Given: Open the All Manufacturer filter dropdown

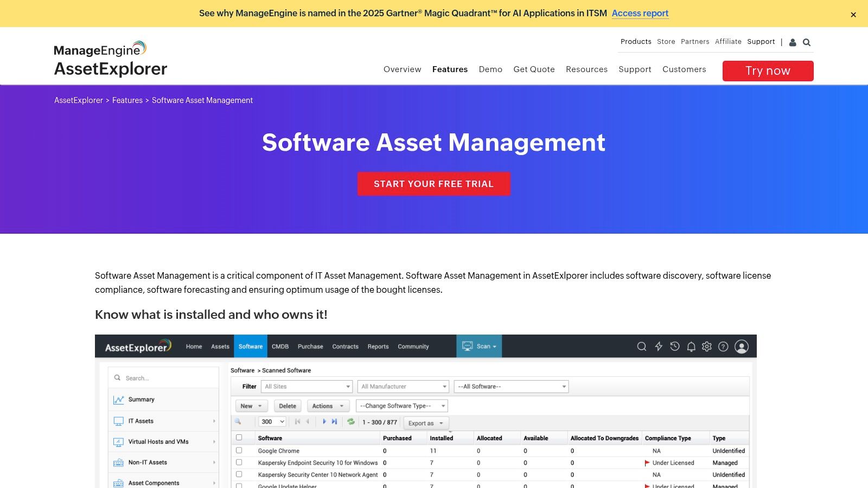Looking at the screenshot, I should (x=403, y=386).
